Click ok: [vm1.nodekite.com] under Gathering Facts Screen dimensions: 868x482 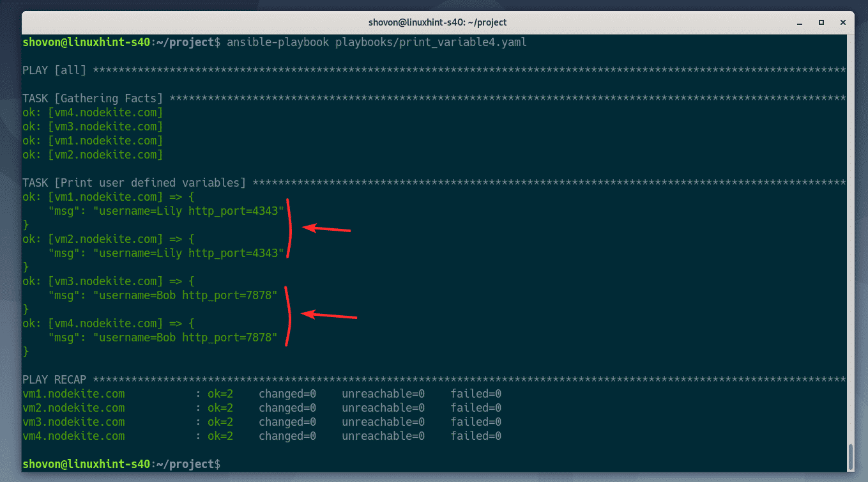(x=93, y=141)
